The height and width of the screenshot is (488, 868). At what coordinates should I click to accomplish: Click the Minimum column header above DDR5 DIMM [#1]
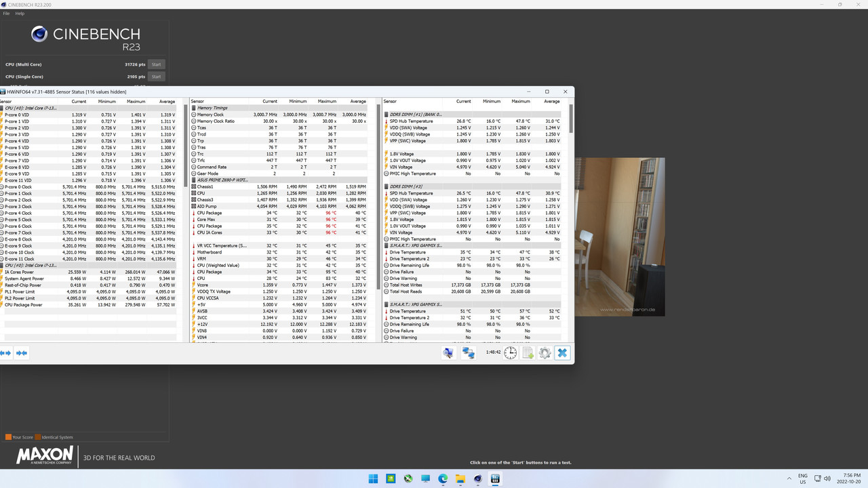point(492,102)
